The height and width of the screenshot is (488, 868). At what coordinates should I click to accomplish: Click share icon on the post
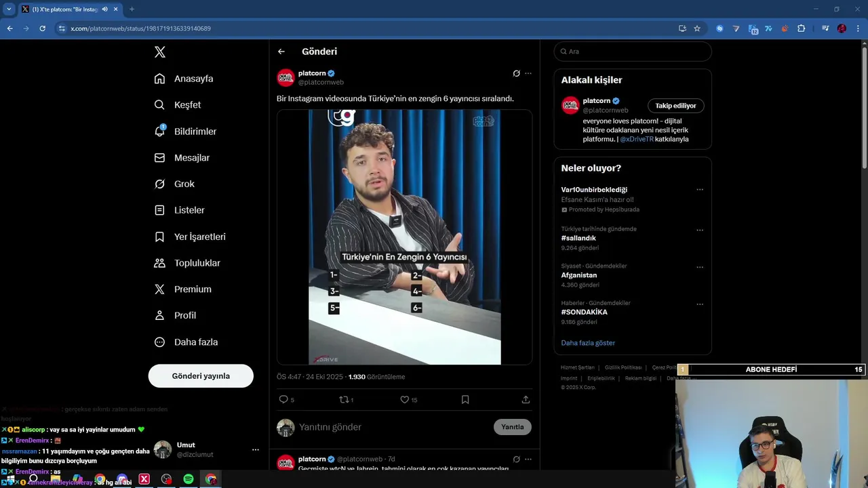[x=526, y=400]
